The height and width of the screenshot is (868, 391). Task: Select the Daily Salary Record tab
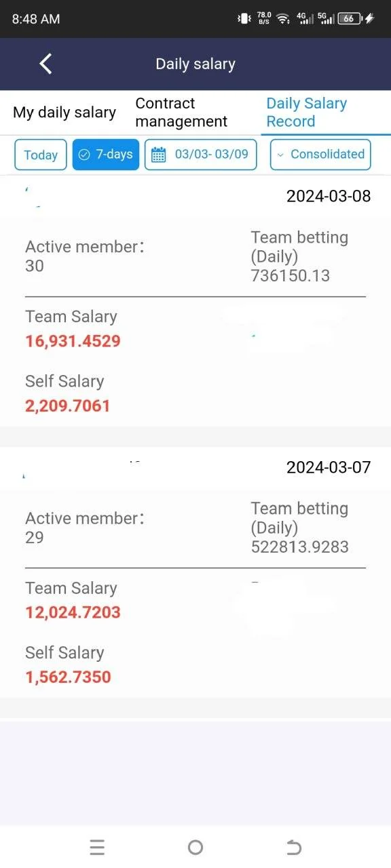tap(306, 113)
